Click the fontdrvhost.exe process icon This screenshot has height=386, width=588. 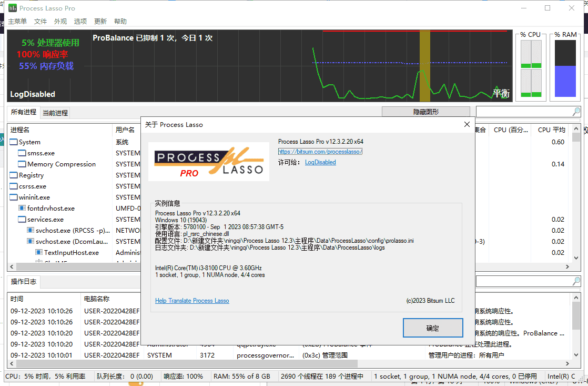[22, 209]
